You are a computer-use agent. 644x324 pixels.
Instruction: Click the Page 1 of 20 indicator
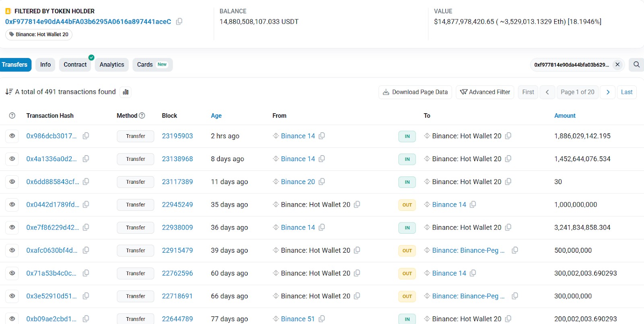[x=578, y=92]
